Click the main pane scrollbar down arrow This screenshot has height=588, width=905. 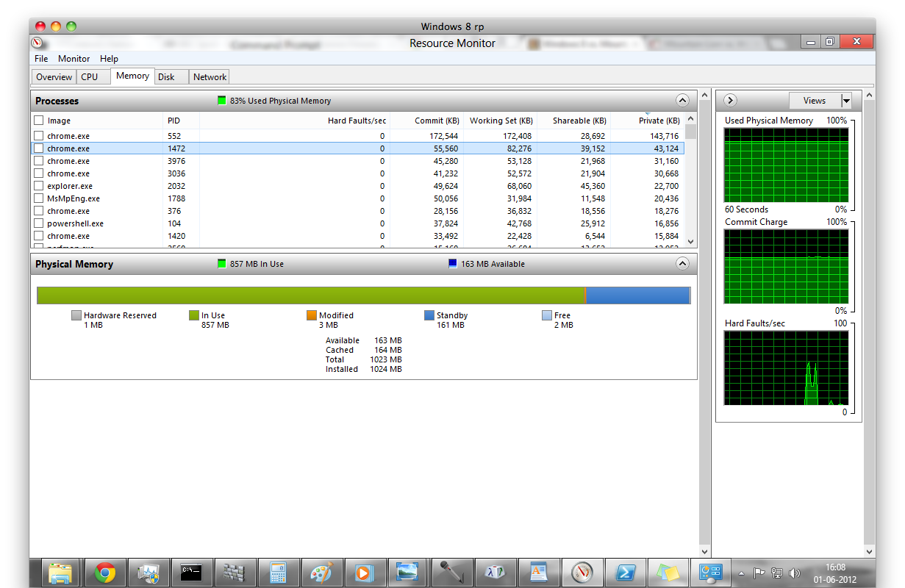[705, 551]
